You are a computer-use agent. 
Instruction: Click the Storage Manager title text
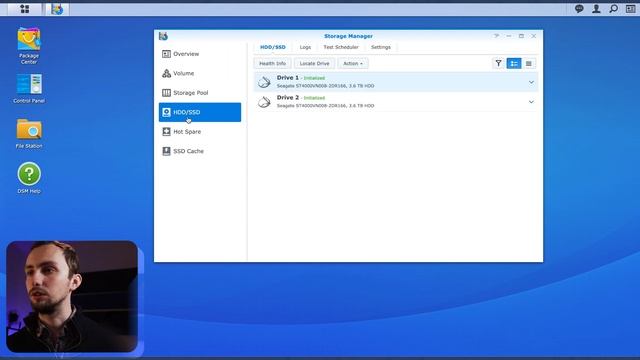348,36
